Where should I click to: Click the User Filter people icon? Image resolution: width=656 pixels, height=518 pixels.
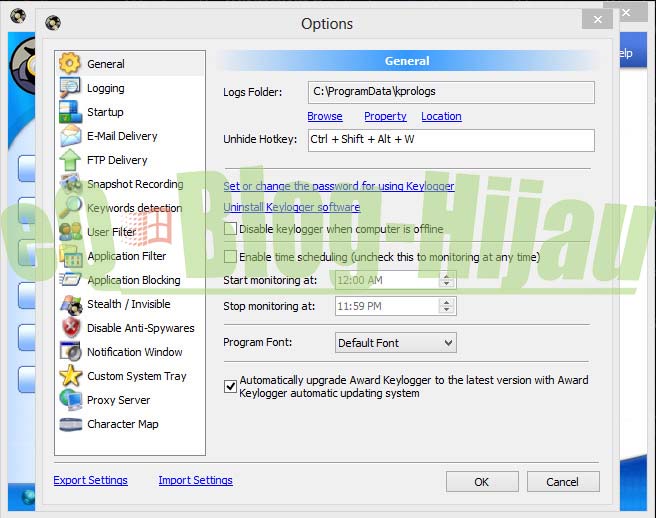70,231
